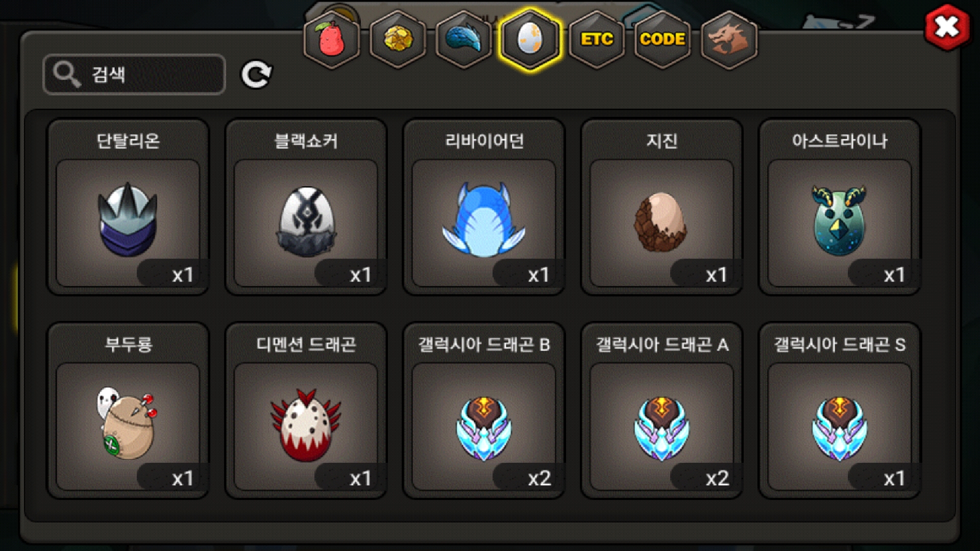This screenshot has height=551, width=980.
Task: Select the 부두룡 voodoo doll egg
Action: [x=128, y=411]
